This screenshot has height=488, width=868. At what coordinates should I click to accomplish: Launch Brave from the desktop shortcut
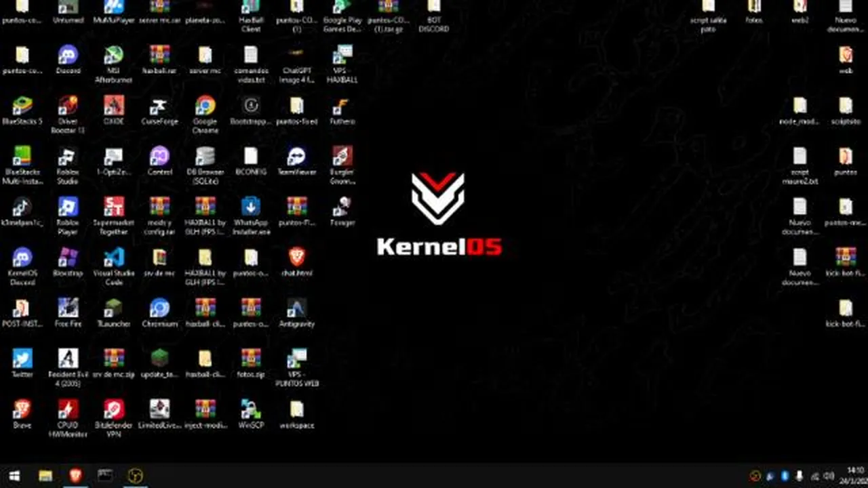(22, 414)
